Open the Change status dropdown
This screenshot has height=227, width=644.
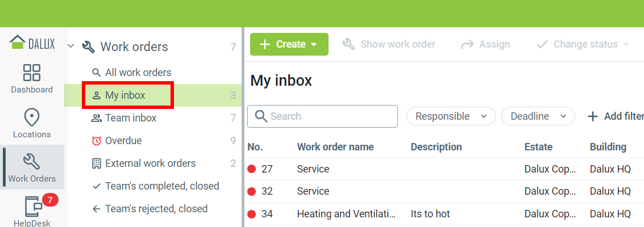tap(582, 44)
